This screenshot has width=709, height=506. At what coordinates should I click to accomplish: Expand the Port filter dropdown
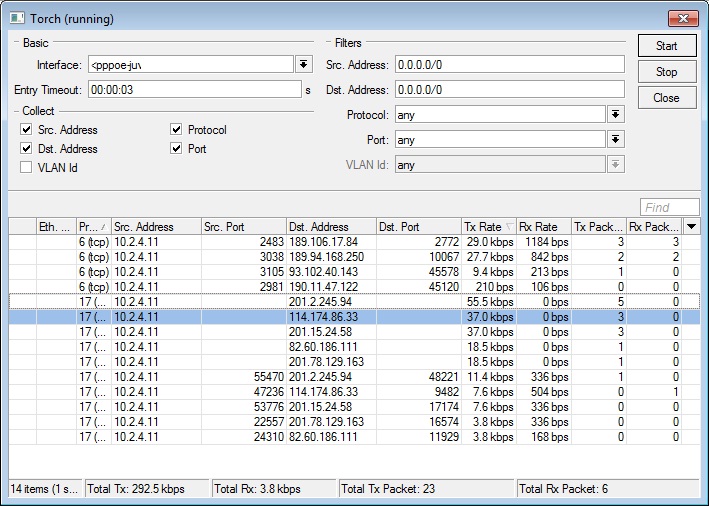(x=616, y=139)
